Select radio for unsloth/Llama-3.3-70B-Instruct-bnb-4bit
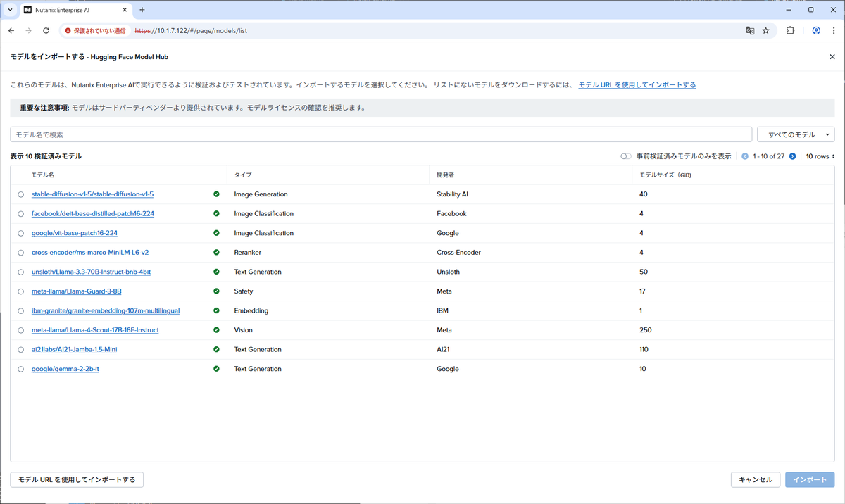The image size is (845, 504). point(21,272)
